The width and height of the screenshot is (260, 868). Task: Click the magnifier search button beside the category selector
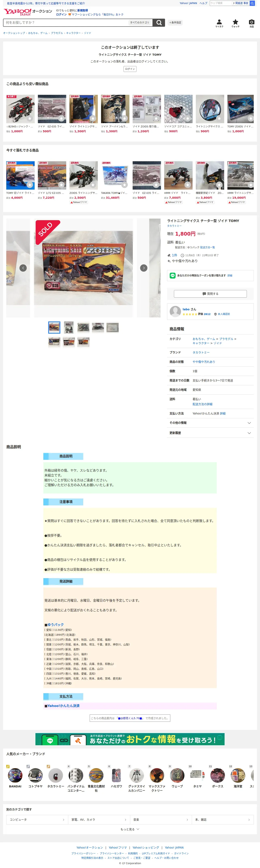click(159, 22)
